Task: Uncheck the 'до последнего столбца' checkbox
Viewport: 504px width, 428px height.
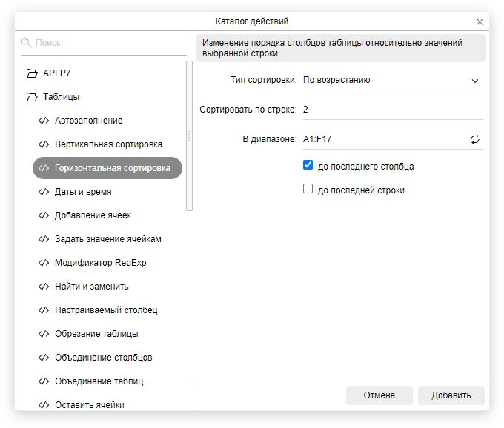Action: pyautogui.click(x=308, y=166)
